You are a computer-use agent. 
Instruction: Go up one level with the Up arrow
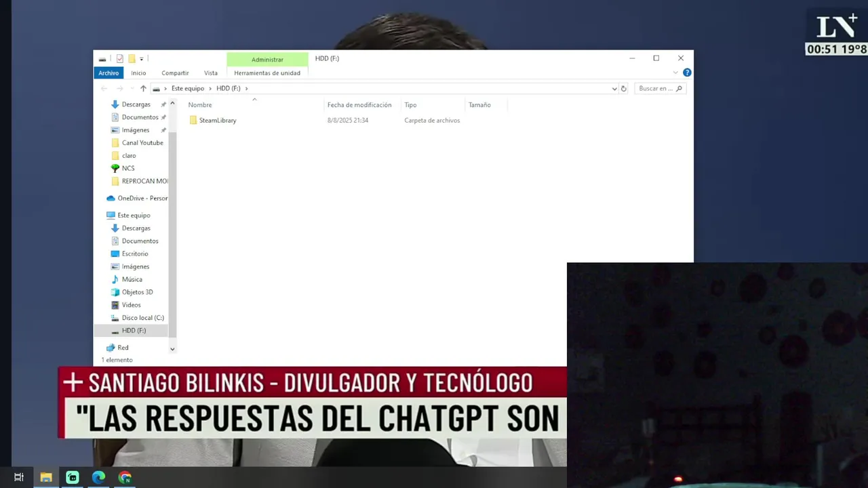pos(143,89)
